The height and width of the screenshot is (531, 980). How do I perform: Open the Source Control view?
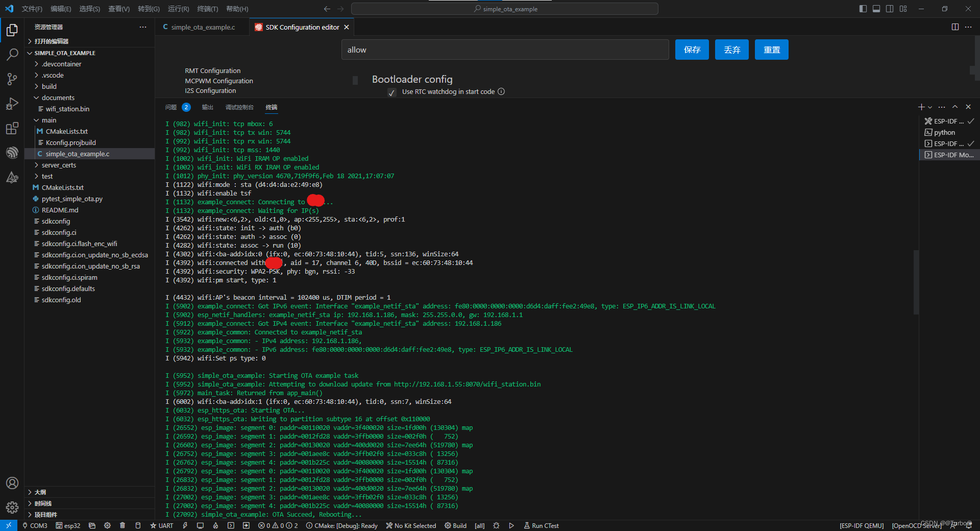tap(12, 79)
